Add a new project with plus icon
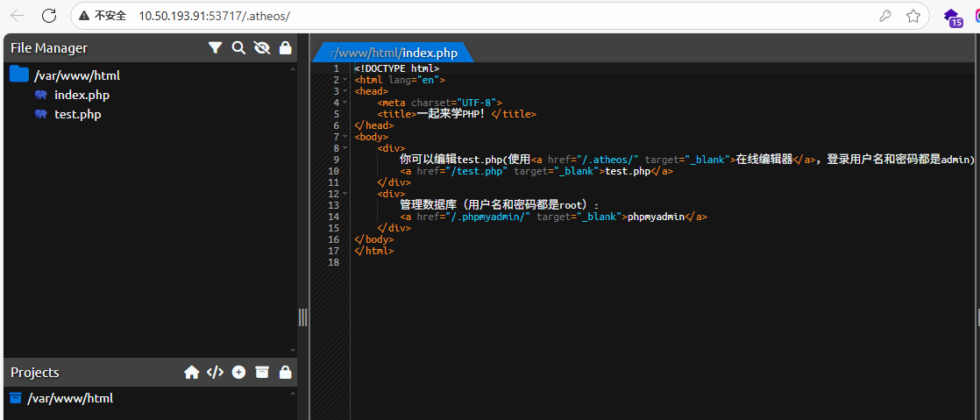Viewport: 980px width, 420px height. (238, 373)
